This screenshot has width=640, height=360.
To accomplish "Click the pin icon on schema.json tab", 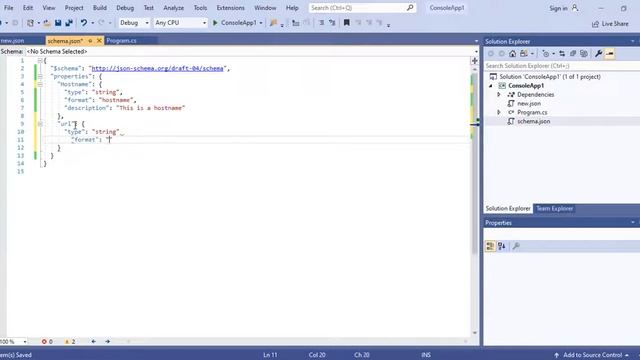I will [90, 40].
